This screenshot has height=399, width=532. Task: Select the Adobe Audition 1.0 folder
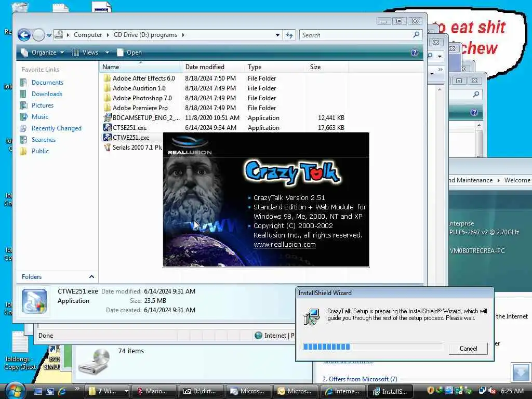tap(139, 88)
